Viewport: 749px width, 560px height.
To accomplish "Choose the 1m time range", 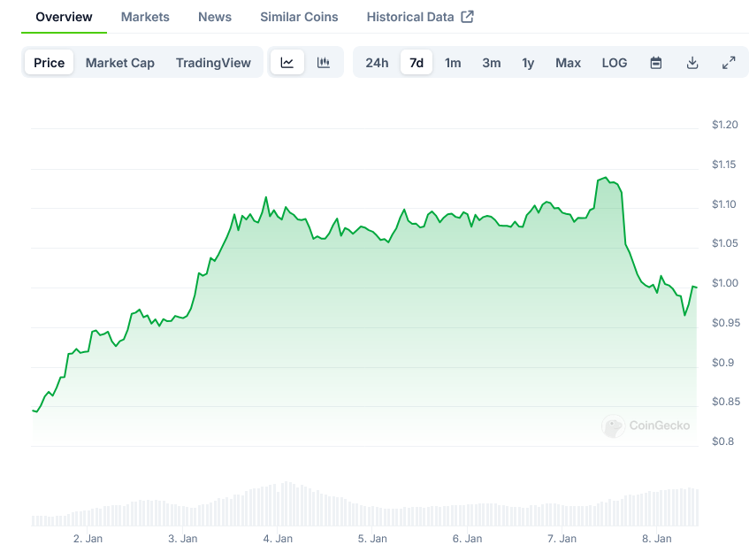I will (x=453, y=63).
